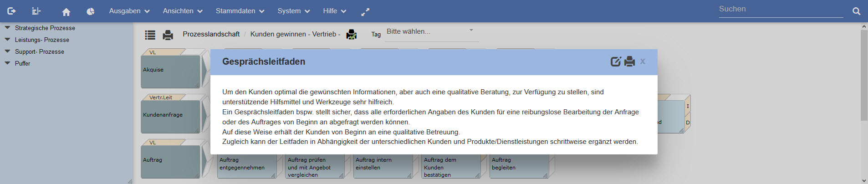Screen dimensions: 868x184
Task: Collapse the Leistungs- Prozesse tree node
Action: (x=7, y=40)
